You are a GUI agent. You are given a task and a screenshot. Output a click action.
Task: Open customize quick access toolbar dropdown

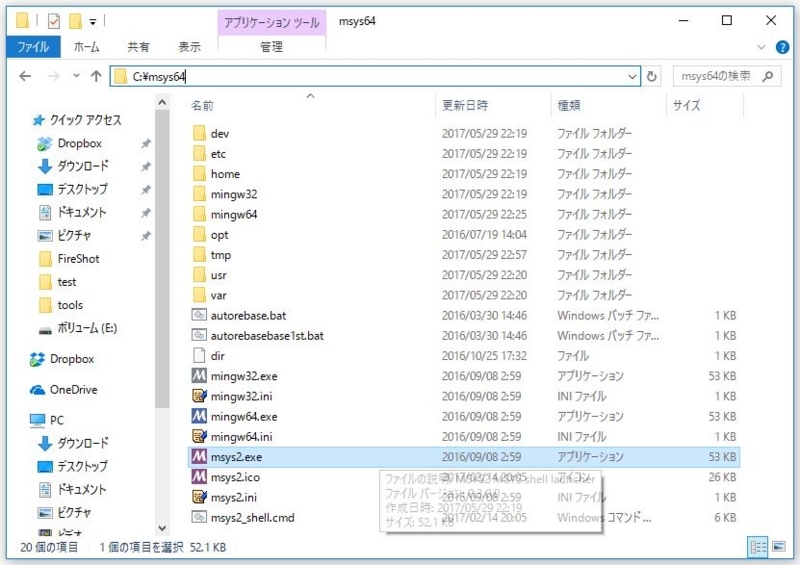(92, 21)
